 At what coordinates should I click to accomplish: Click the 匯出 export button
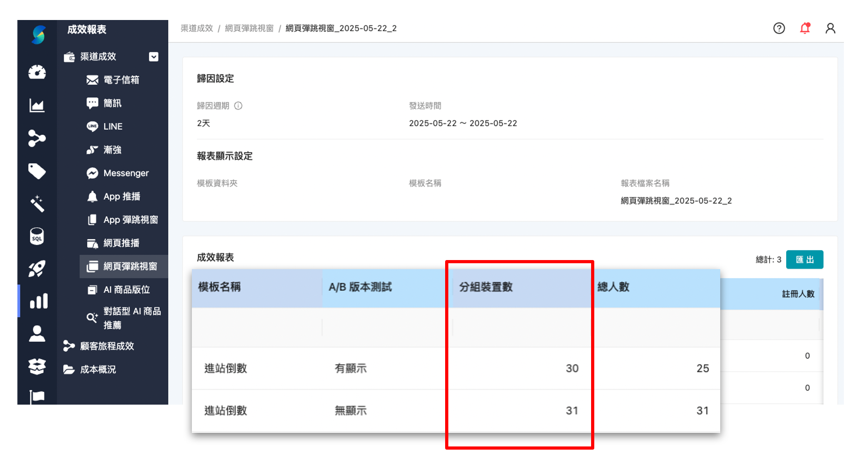[x=804, y=259]
